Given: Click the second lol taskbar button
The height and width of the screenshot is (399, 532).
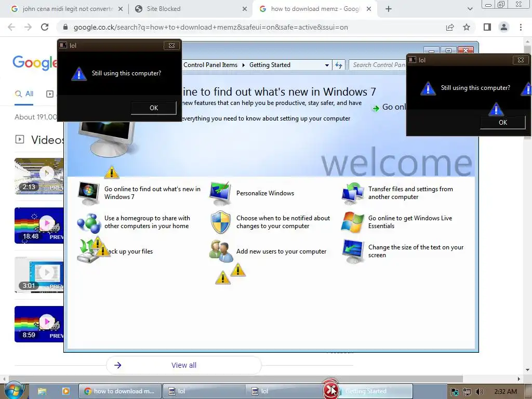Looking at the screenshot, I should [x=287, y=391].
